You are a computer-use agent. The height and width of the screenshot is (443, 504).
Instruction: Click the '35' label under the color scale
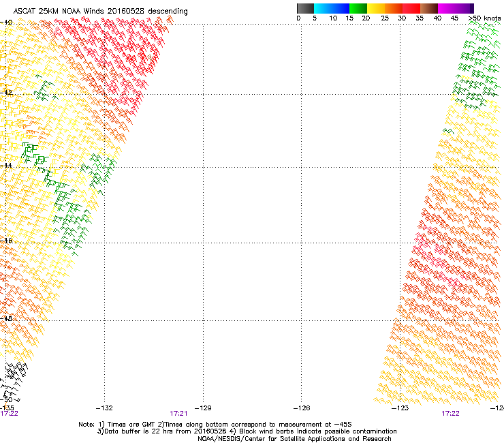pyautogui.click(x=420, y=18)
